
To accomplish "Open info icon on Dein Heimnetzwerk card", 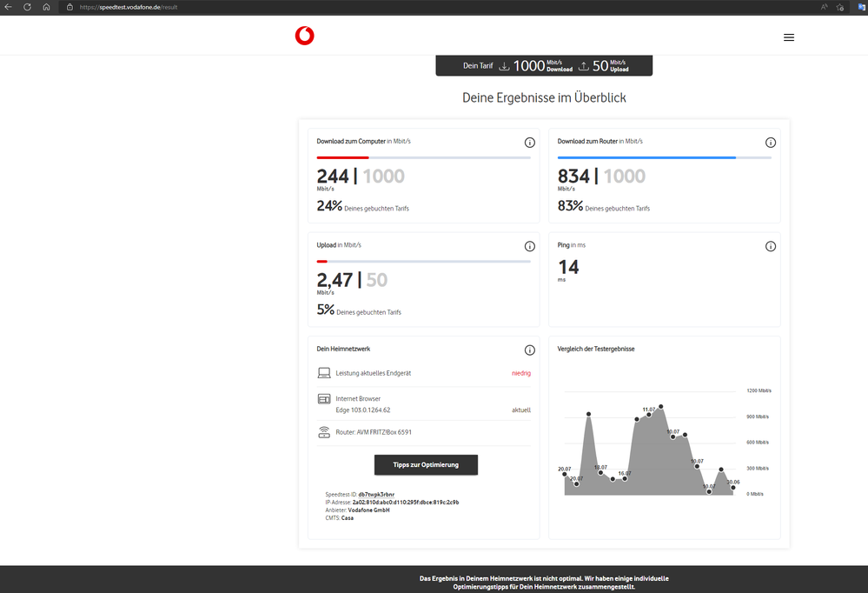I will coord(529,350).
